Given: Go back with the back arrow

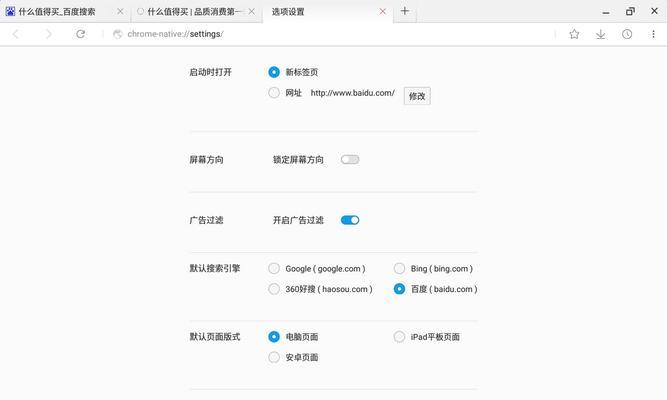Looking at the screenshot, I should pyautogui.click(x=16, y=34).
